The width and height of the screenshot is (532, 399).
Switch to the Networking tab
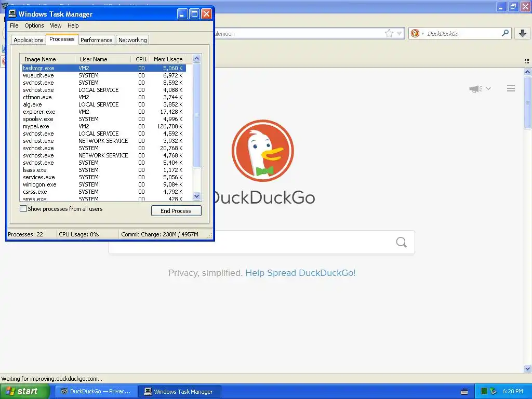point(132,40)
